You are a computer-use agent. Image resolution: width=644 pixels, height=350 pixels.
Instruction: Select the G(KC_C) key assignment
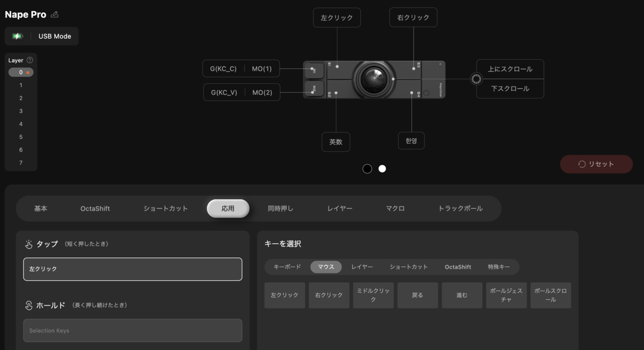point(223,69)
